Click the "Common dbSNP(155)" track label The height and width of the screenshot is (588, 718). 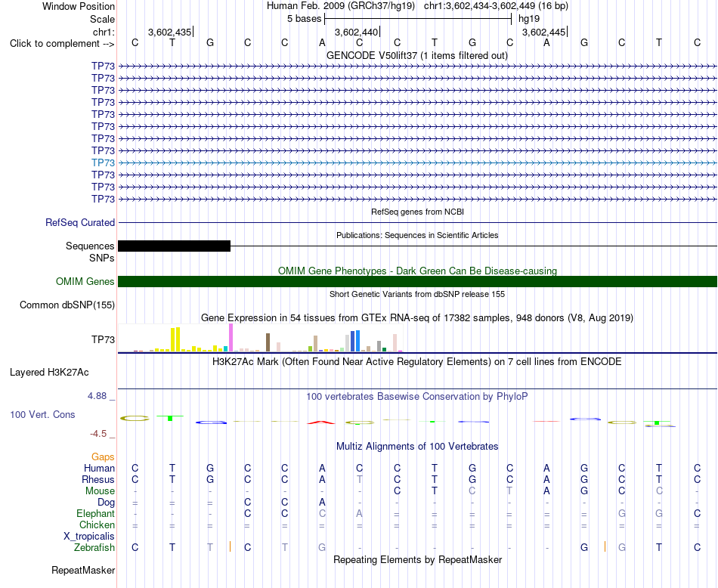(x=67, y=305)
